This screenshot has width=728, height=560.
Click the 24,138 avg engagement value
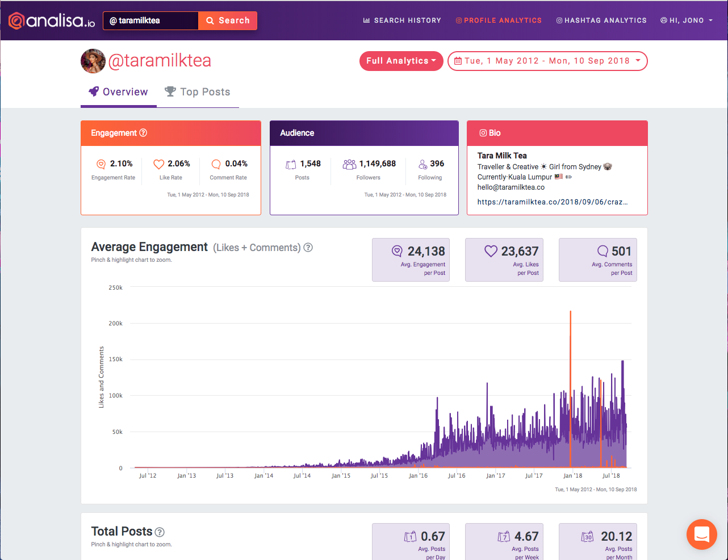click(426, 251)
